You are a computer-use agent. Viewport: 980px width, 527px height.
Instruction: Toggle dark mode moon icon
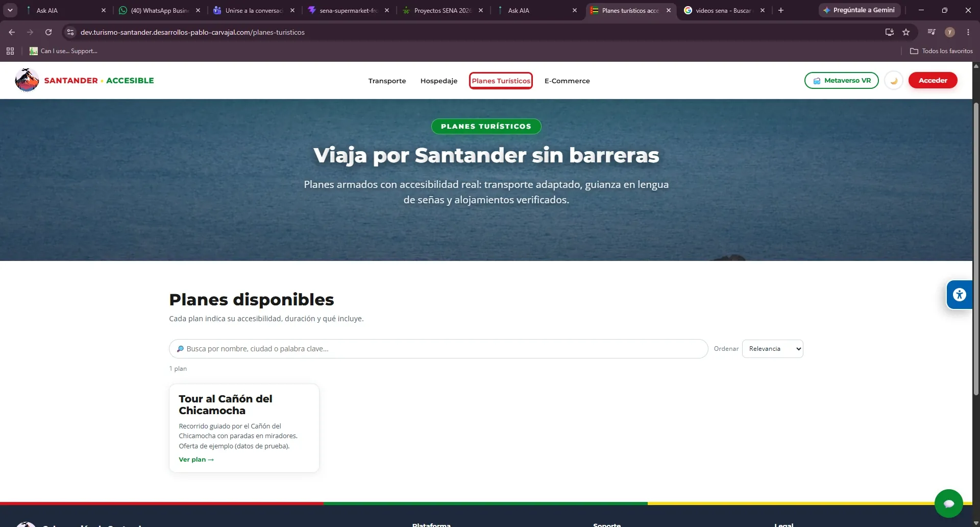click(x=894, y=81)
